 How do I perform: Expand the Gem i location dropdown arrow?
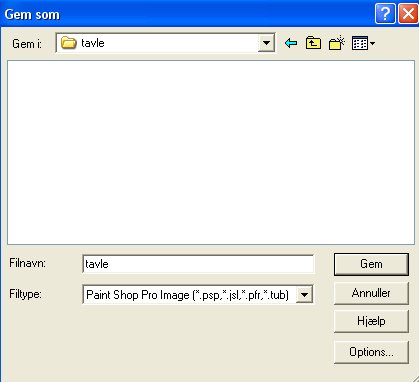point(266,43)
